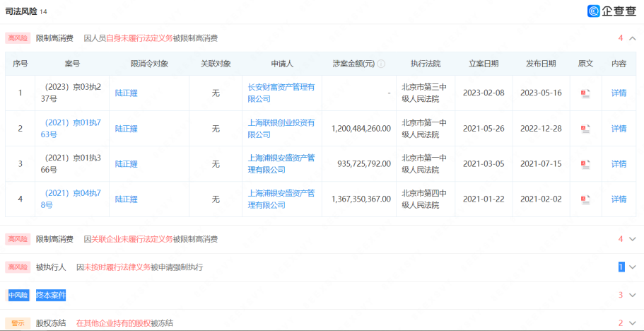Open PDF original for case row 1
The height and width of the screenshot is (331, 644).
click(585, 93)
